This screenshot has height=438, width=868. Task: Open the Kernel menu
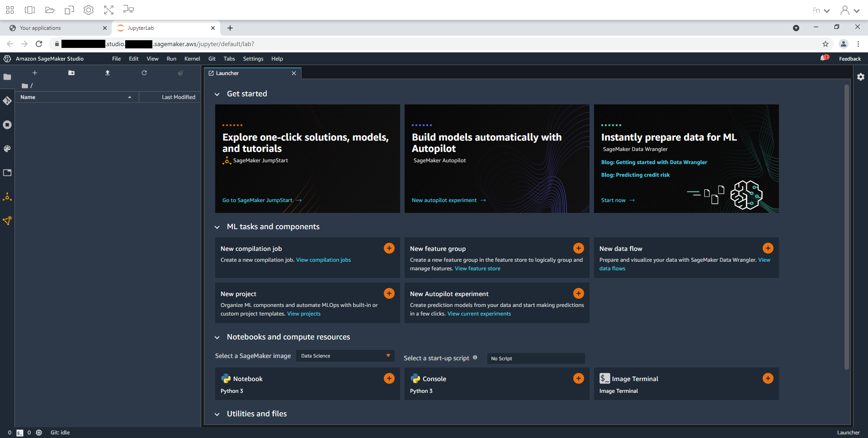click(x=192, y=59)
